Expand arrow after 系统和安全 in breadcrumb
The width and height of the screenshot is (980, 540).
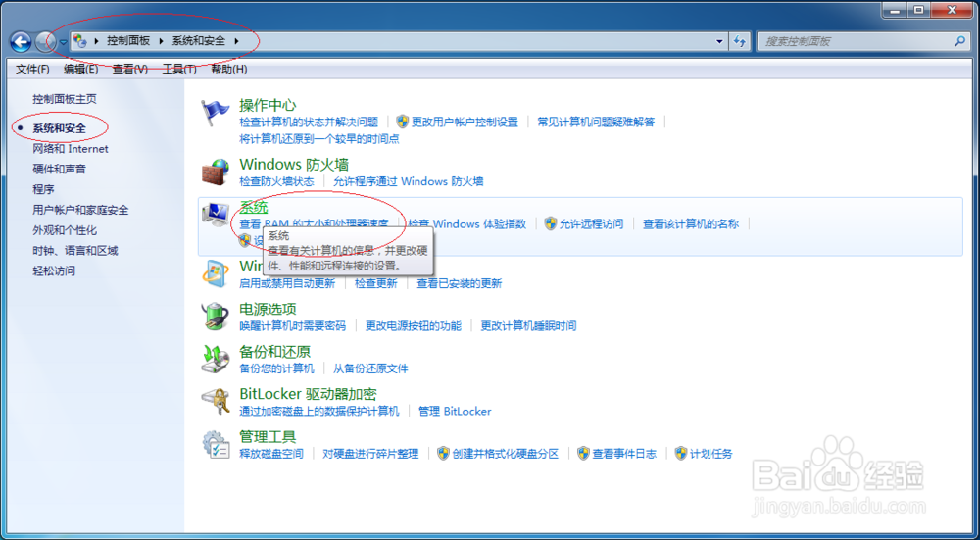(236, 41)
